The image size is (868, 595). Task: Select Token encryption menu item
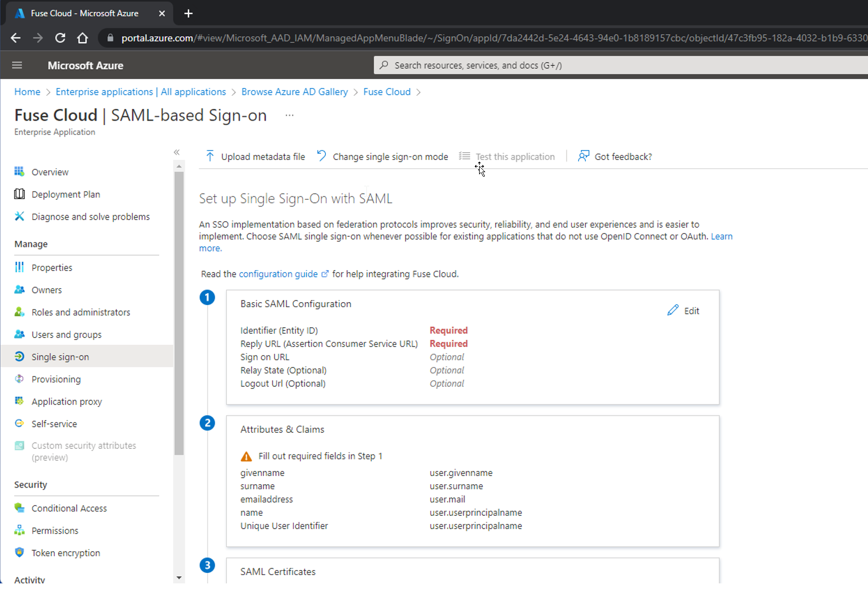[66, 553]
